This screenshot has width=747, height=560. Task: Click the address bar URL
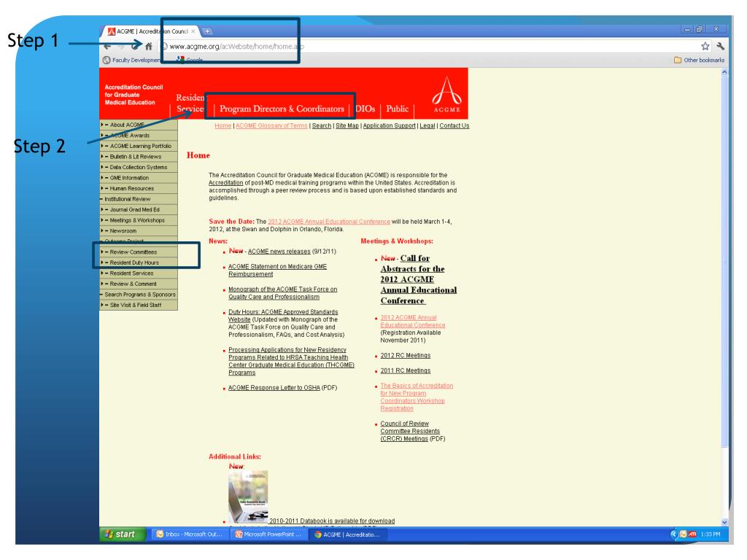[237, 46]
